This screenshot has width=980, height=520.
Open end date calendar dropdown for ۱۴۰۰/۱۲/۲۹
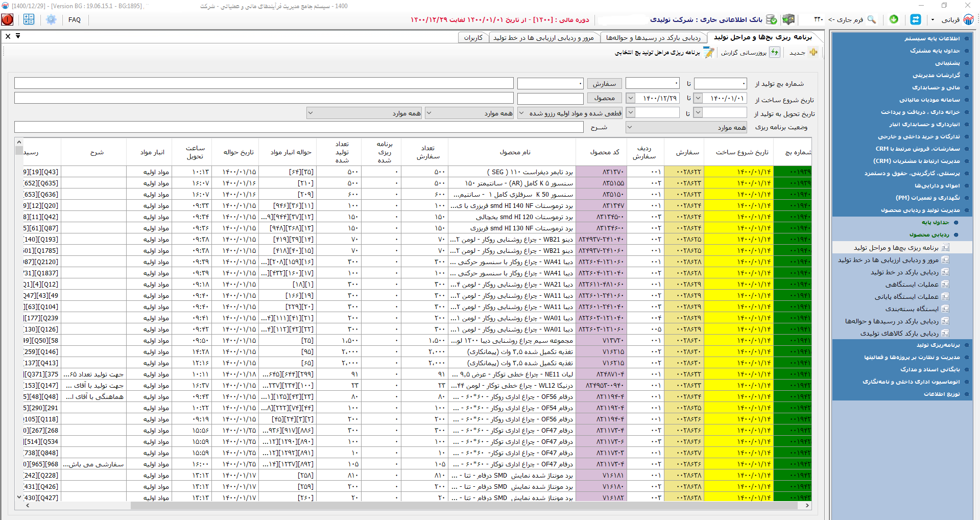coord(630,98)
